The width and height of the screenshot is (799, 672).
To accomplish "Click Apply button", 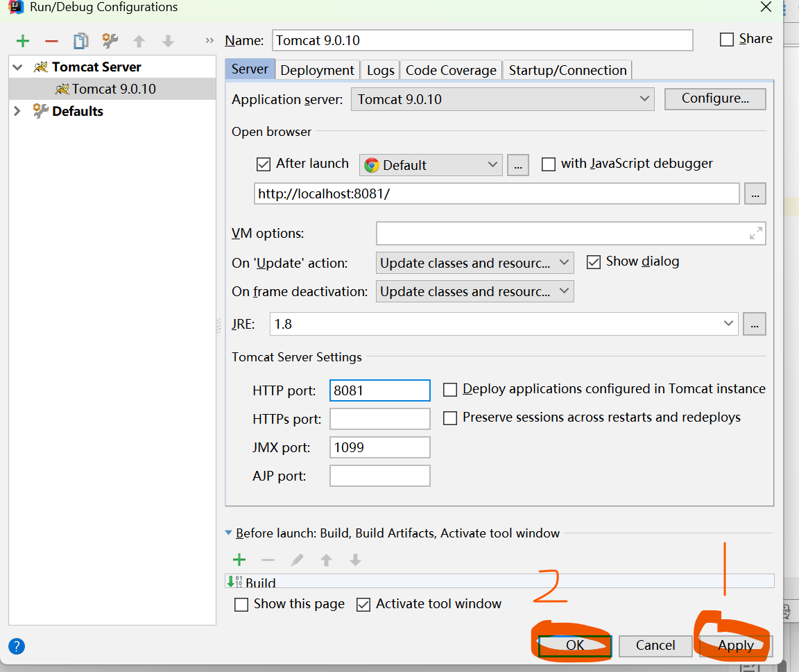I will pyautogui.click(x=736, y=646).
